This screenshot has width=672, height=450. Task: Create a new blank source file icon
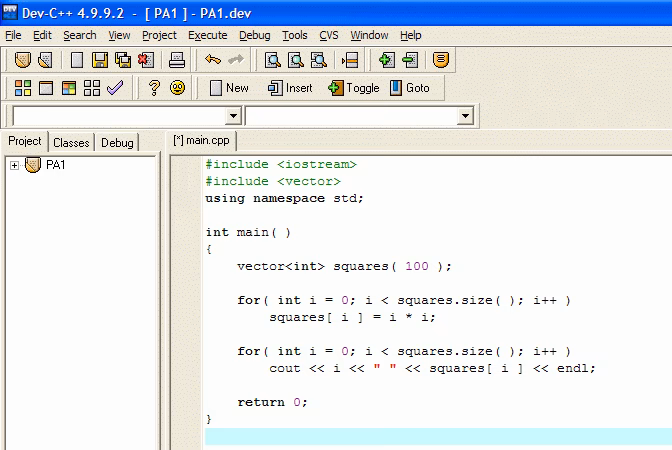click(77, 60)
